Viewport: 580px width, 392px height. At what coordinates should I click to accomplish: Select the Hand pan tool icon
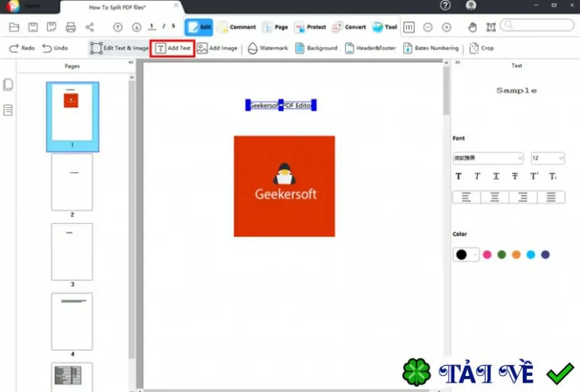(473, 27)
